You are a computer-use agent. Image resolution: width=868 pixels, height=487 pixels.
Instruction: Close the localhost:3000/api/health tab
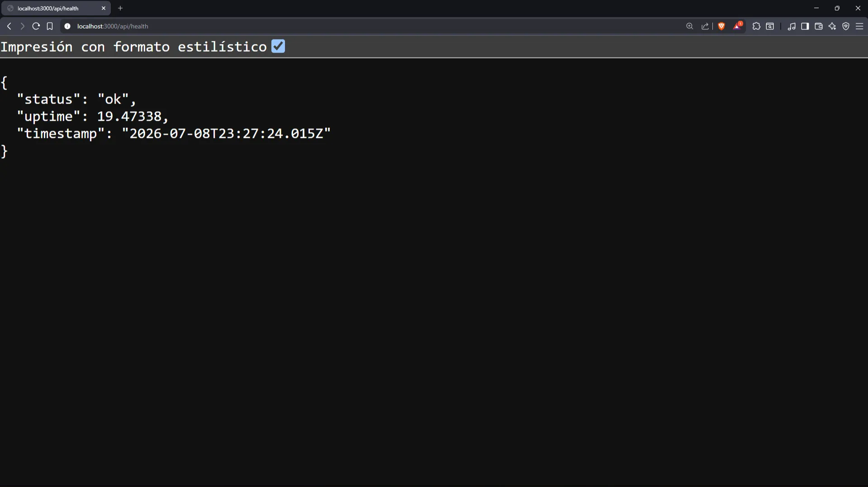coord(104,8)
